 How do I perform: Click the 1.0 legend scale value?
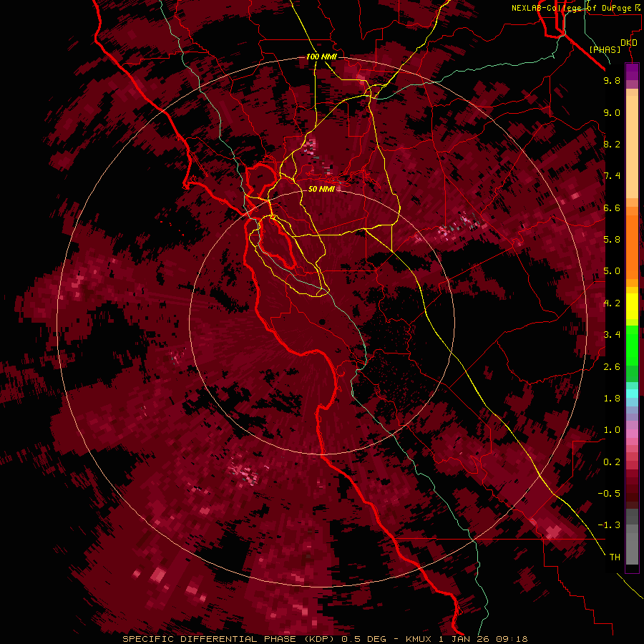click(612, 430)
